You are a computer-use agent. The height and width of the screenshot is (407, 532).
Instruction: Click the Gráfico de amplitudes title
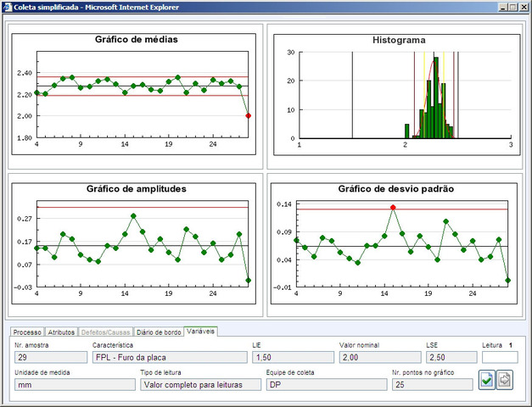click(137, 189)
